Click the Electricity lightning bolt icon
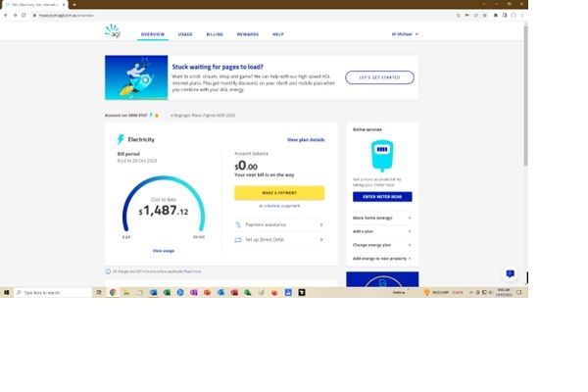The width and height of the screenshot is (588, 392). 121,139
